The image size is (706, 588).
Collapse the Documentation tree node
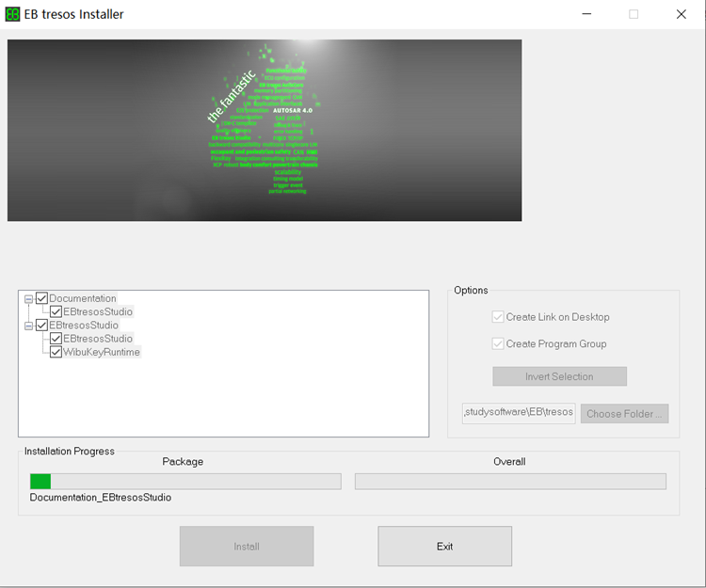pos(29,299)
